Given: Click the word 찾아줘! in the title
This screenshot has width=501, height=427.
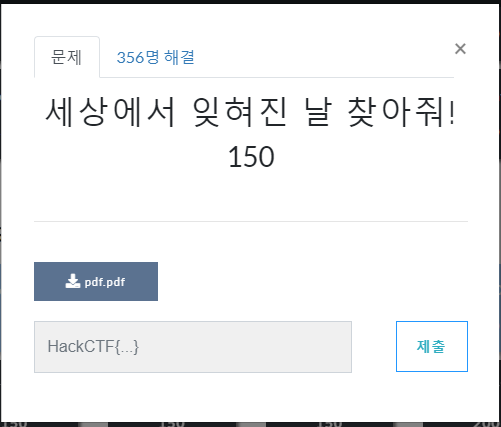Looking at the screenshot, I should click(x=401, y=112).
